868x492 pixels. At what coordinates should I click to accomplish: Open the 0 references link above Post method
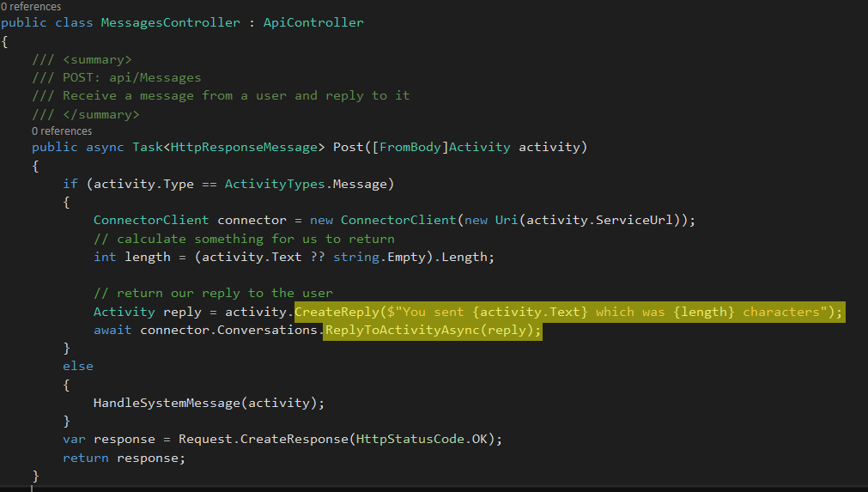point(62,131)
